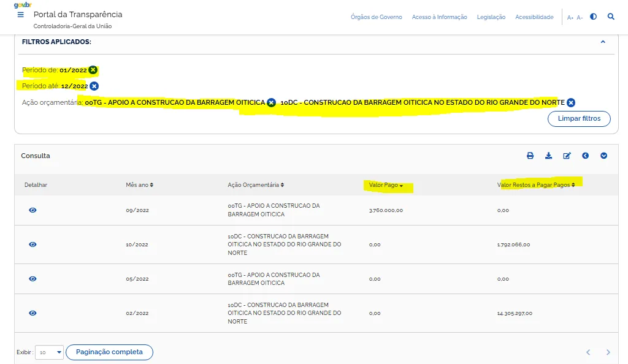
Task: Sort by Valor Restos a Pagar Pagos
Action: pyautogui.click(x=536, y=185)
